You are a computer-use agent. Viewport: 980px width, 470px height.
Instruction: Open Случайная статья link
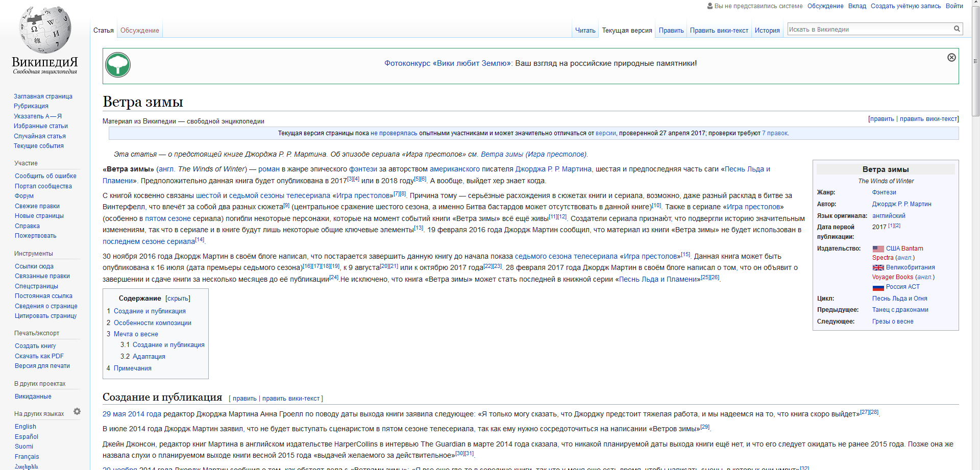(x=40, y=136)
